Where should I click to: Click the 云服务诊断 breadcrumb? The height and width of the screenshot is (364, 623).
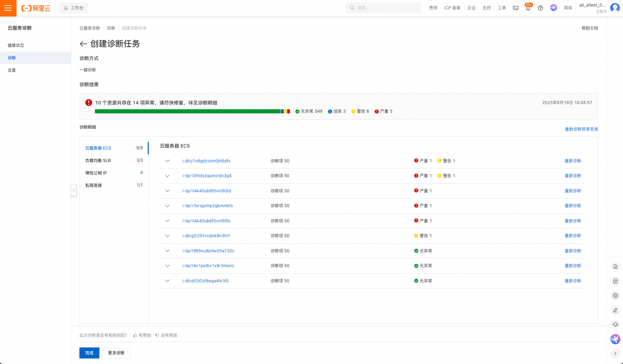(90, 28)
